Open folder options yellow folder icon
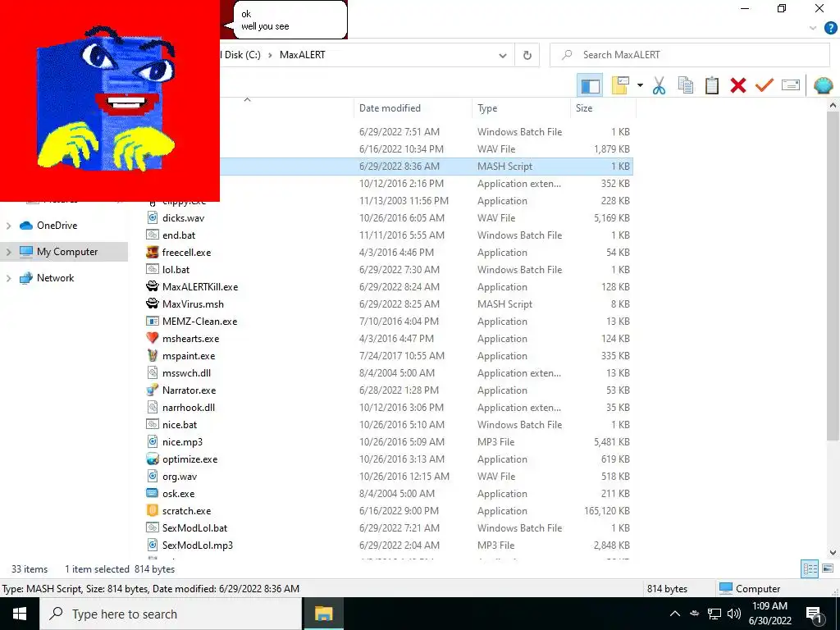The width and height of the screenshot is (840, 630). pos(620,85)
